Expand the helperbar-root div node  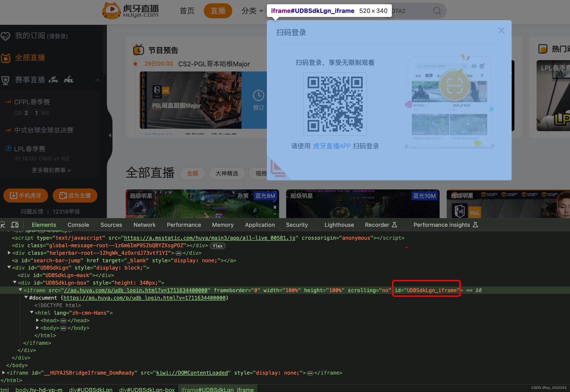(9, 253)
